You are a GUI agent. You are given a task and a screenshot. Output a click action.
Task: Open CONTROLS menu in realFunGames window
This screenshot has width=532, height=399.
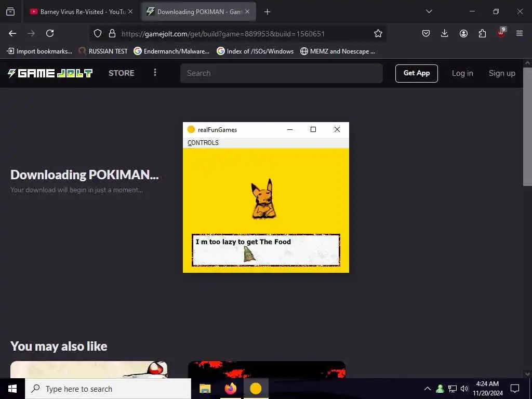[x=203, y=143]
